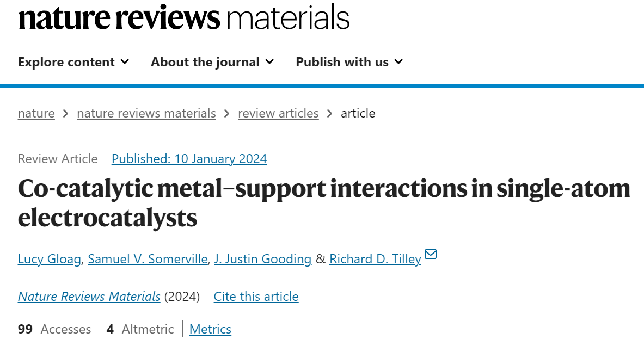Navigate to review articles breadcrumb
Image resolution: width=644 pixels, height=352 pixels.
(278, 113)
